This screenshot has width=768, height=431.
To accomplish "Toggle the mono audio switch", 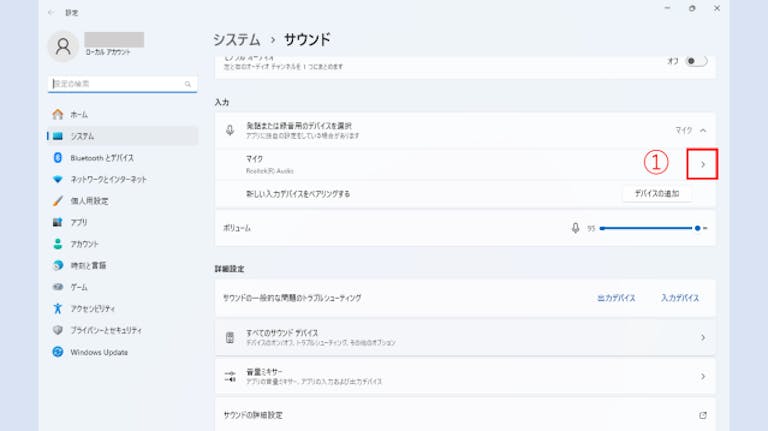I will tap(696, 61).
